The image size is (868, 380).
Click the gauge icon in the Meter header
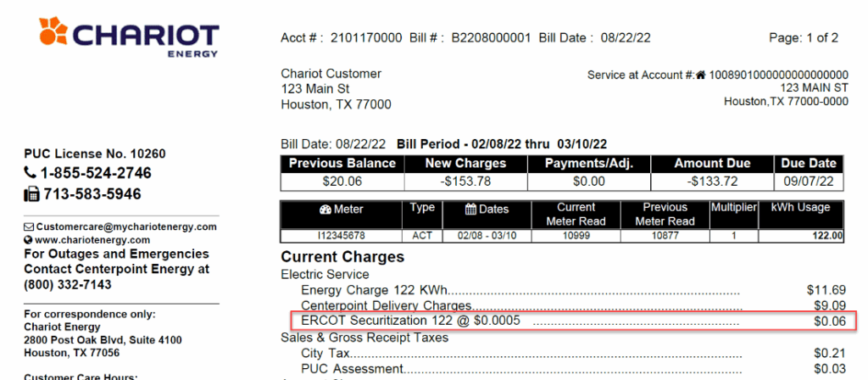[x=325, y=210]
